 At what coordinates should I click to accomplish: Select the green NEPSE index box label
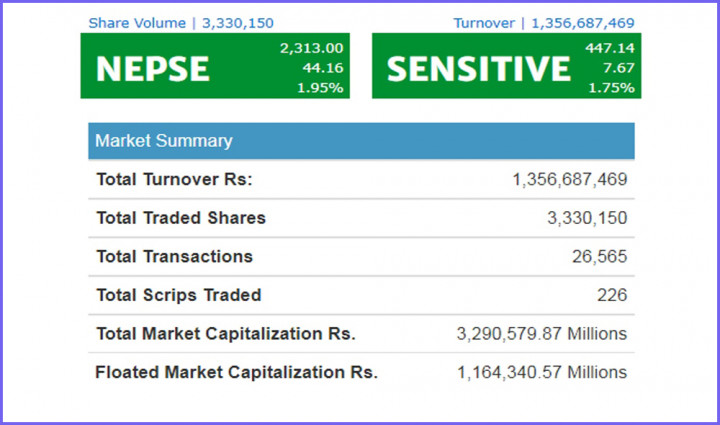click(152, 68)
